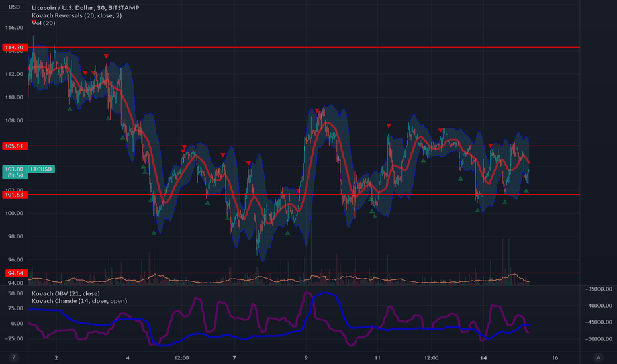Click the -45000.00 label on the OBV scale
Screen dimensions: 617x364
tap(598, 322)
